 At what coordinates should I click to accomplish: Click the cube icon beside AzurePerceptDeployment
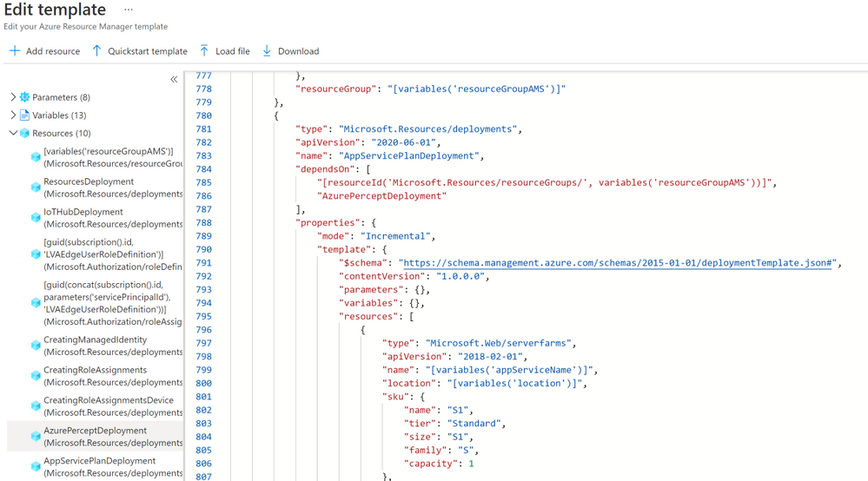tap(36, 436)
